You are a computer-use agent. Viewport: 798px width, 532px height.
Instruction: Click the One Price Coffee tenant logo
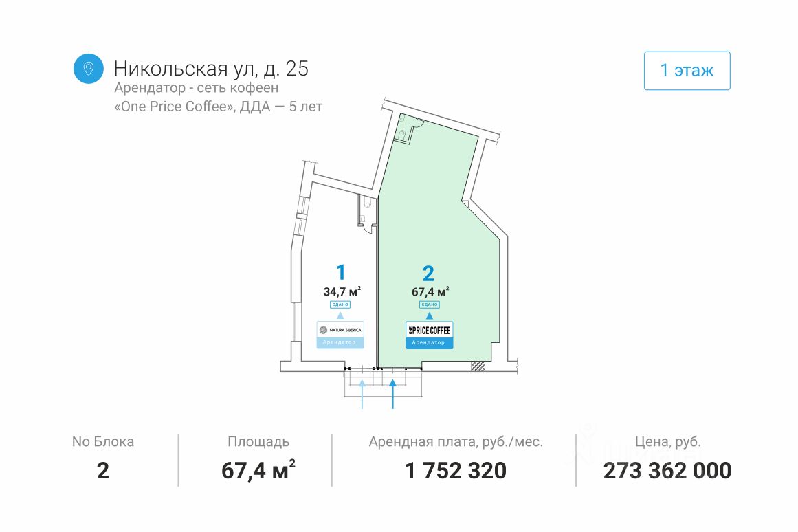coord(429,330)
